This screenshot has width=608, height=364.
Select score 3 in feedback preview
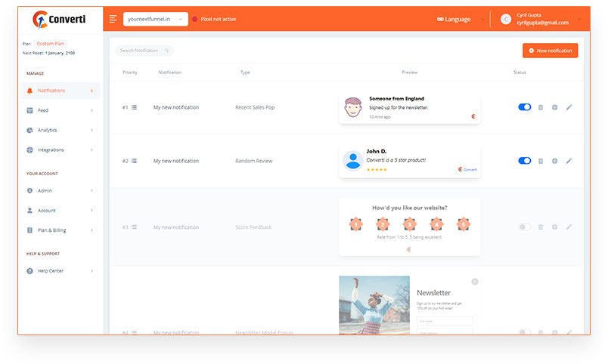[409, 224]
